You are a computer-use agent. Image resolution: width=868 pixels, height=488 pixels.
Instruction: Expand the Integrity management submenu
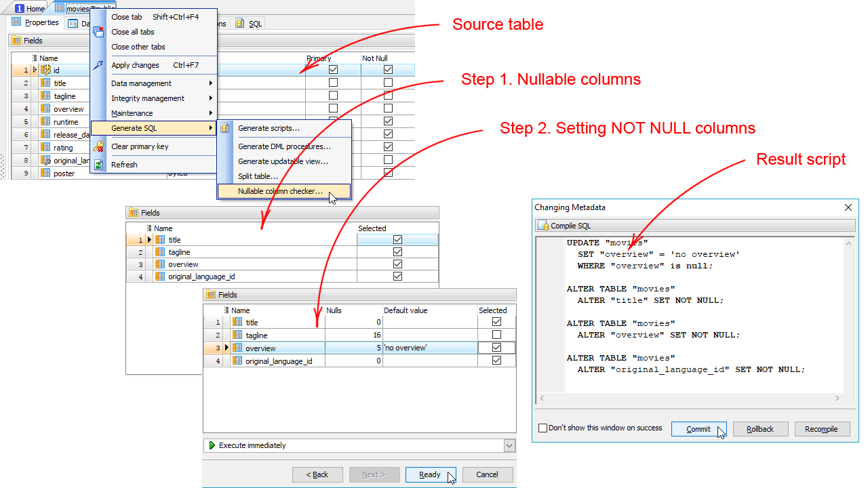(161, 98)
